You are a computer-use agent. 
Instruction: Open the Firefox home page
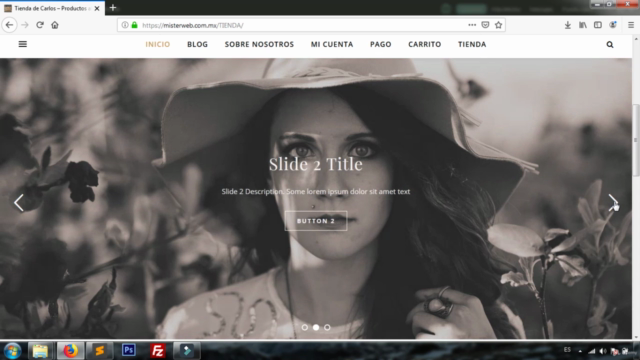[x=55, y=25]
